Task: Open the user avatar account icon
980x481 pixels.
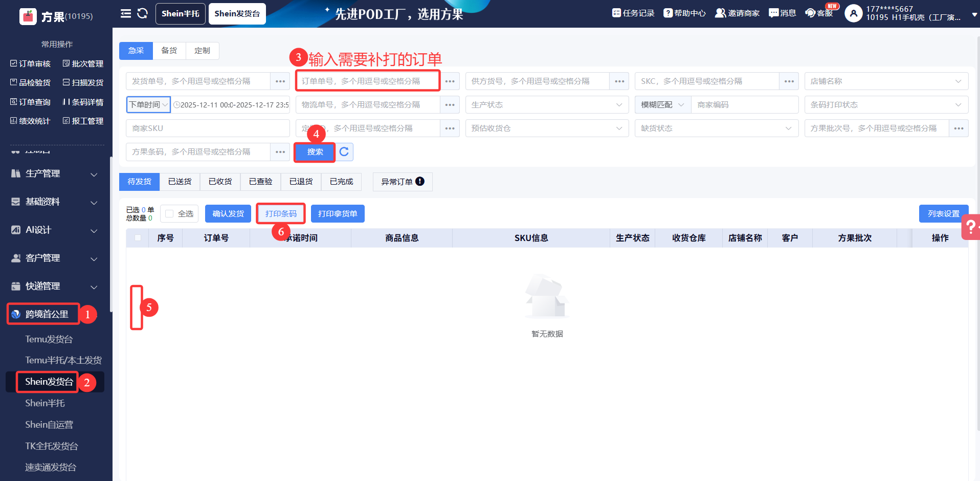Action: pos(853,13)
